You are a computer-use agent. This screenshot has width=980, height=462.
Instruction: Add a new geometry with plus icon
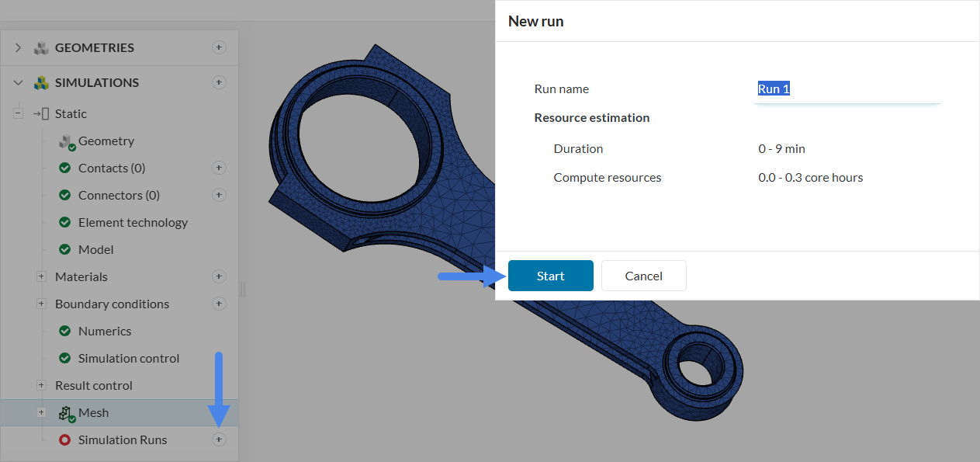(x=219, y=47)
